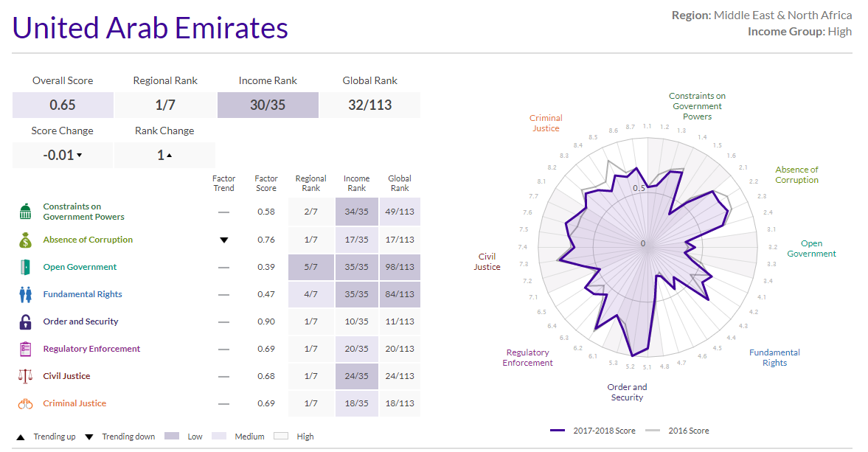Click the Low legend color swatch
The width and height of the screenshot is (868, 452).
click(x=172, y=437)
